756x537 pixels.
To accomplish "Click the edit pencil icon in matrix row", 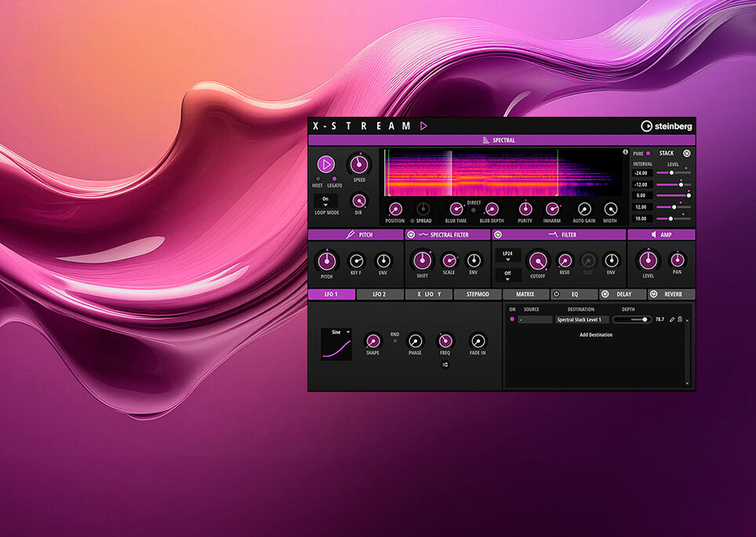I will [672, 320].
